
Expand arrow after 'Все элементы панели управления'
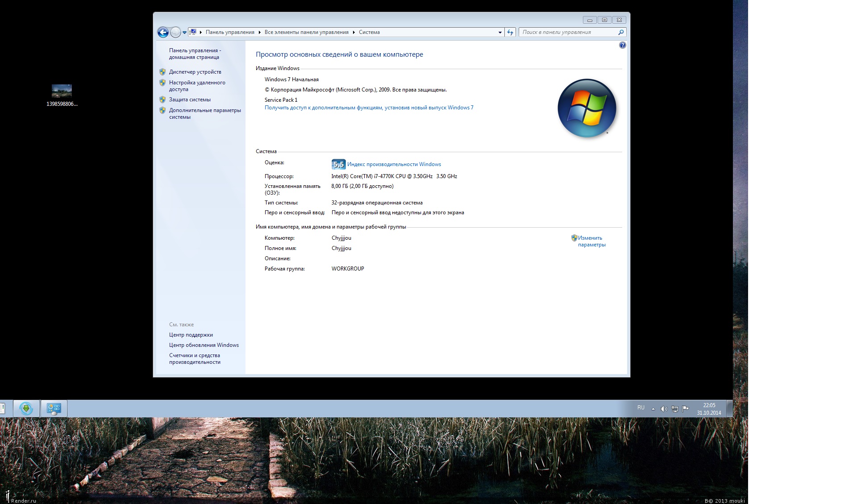tap(354, 32)
